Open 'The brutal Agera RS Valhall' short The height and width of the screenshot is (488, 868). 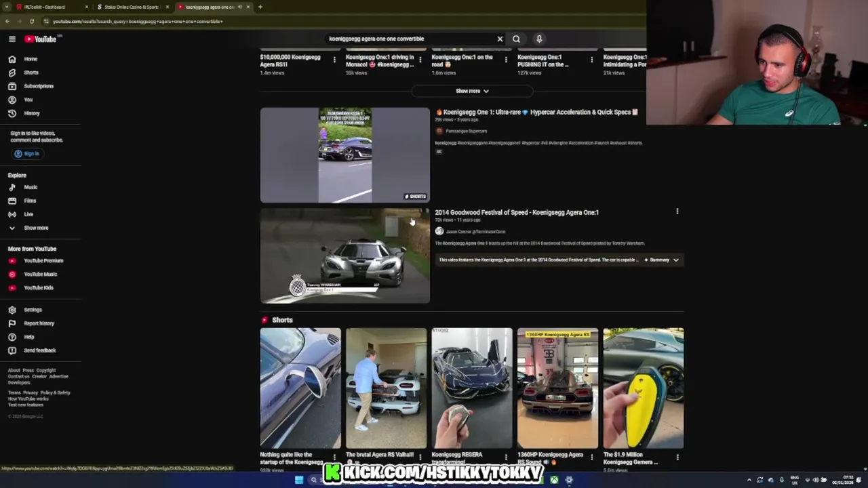click(386, 388)
